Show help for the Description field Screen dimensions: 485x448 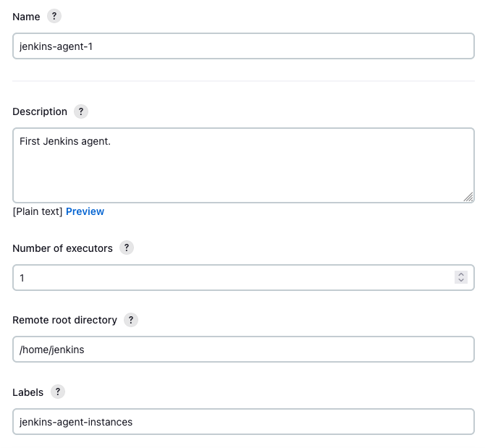81,111
